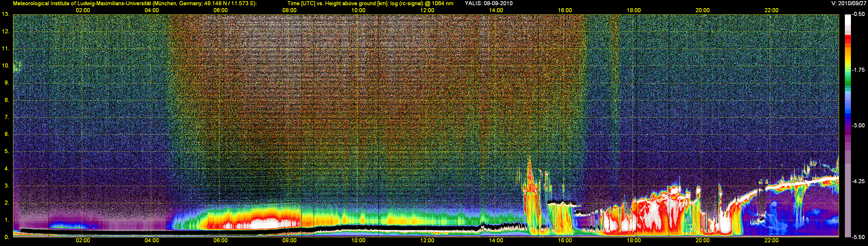Image resolution: width=868 pixels, height=246 pixels.
Task: Click the 20:00 label on top time axis
Action: 703,10
